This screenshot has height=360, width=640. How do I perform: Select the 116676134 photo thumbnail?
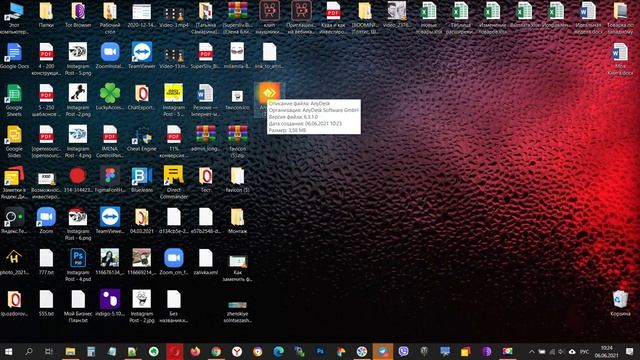click(110, 258)
